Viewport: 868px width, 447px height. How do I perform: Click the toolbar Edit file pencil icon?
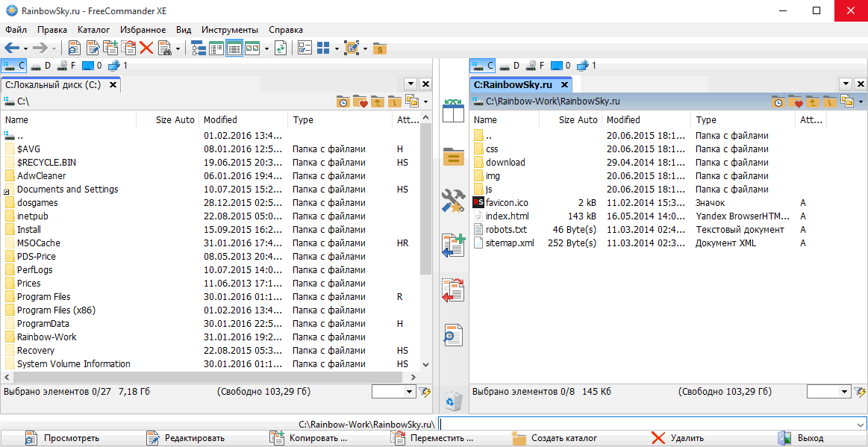[x=93, y=48]
